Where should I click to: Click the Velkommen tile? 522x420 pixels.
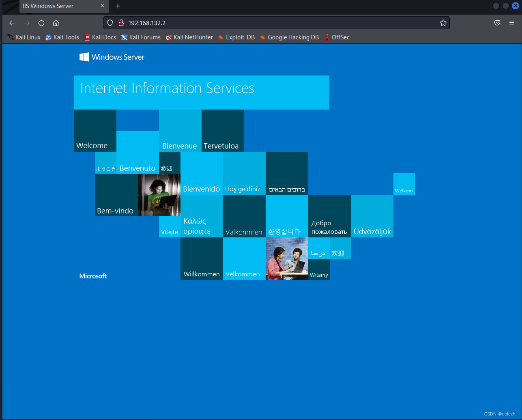[x=244, y=258]
